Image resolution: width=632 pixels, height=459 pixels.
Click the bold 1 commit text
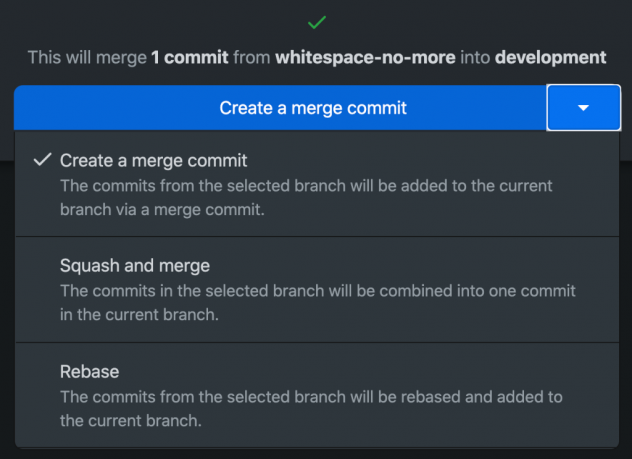189,57
